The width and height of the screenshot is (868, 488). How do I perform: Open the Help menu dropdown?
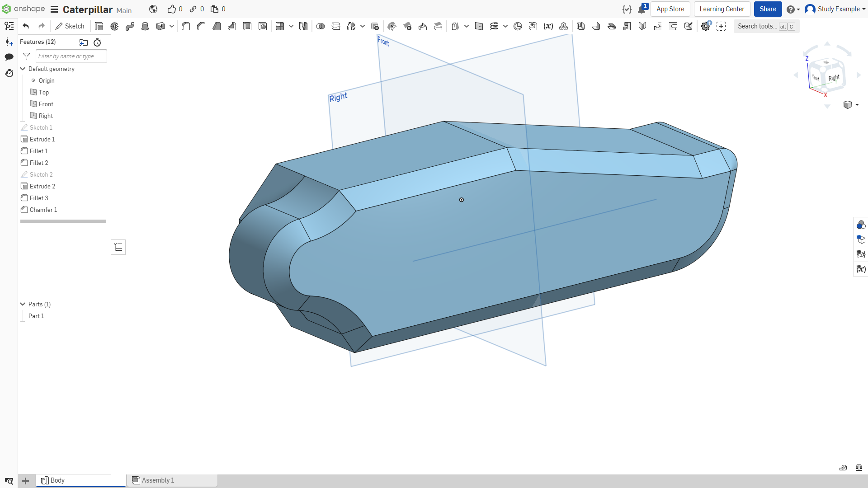(793, 9)
